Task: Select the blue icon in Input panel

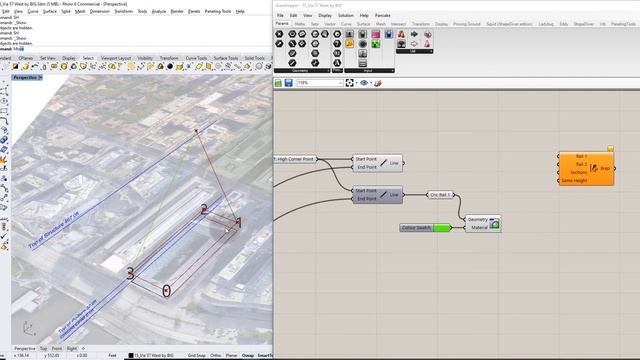Action: point(388,34)
